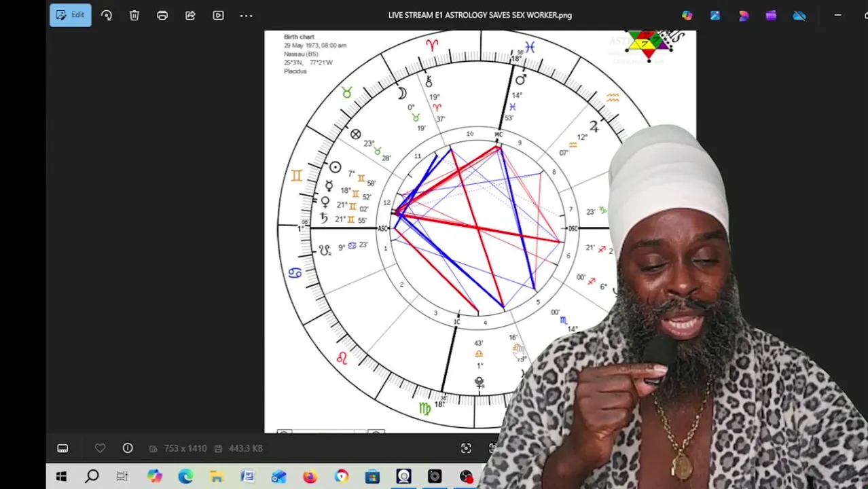The height and width of the screenshot is (489, 868).
Task: Open Firefox from the taskbar
Action: tap(310, 477)
